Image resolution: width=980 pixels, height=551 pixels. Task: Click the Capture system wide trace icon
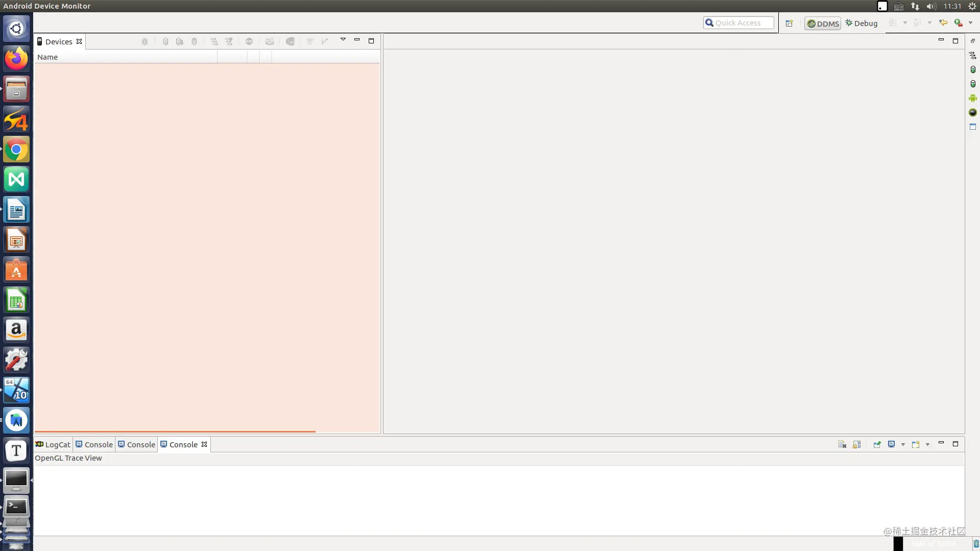coord(310,41)
